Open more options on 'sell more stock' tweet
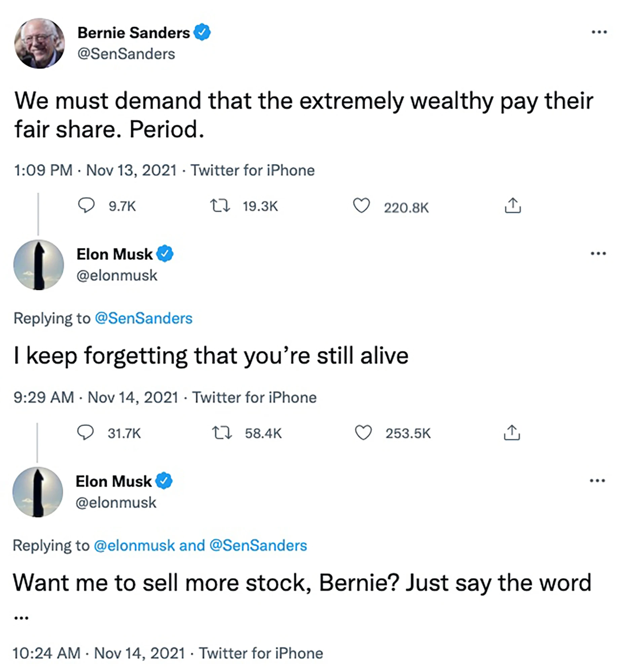 pos(597,481)
